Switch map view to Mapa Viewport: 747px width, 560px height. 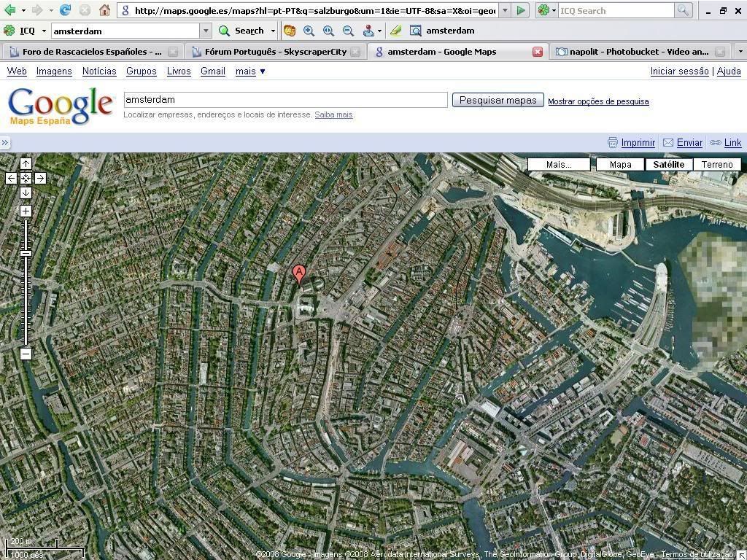tap(620, 165)
